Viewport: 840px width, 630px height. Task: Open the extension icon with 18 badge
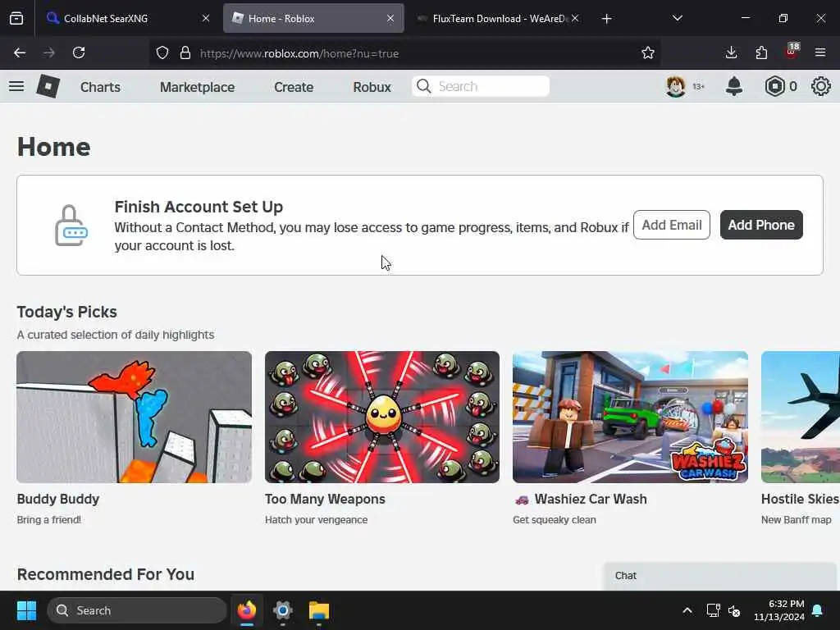[x=792, y=52]
